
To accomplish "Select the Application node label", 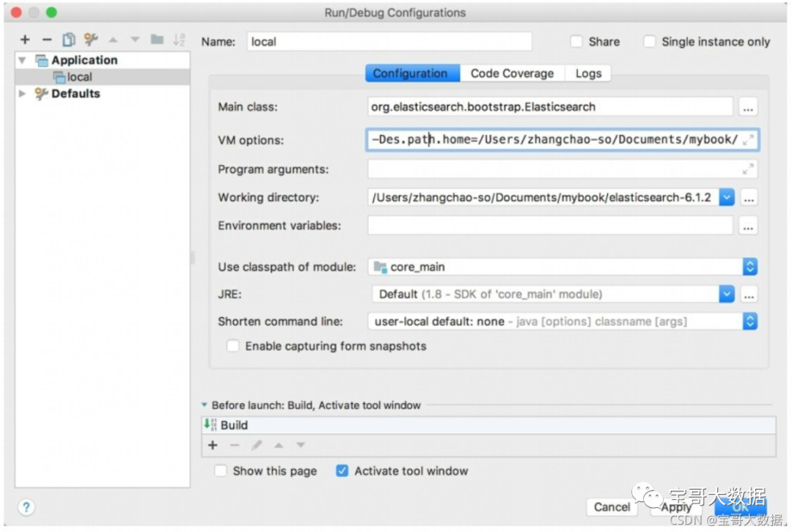I will coord(84,60).
